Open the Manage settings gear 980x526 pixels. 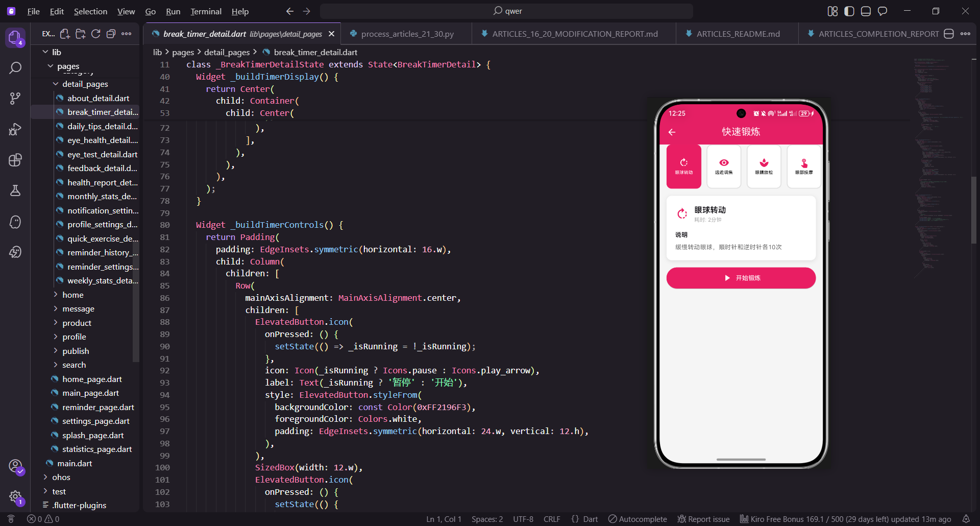point(15,496)
